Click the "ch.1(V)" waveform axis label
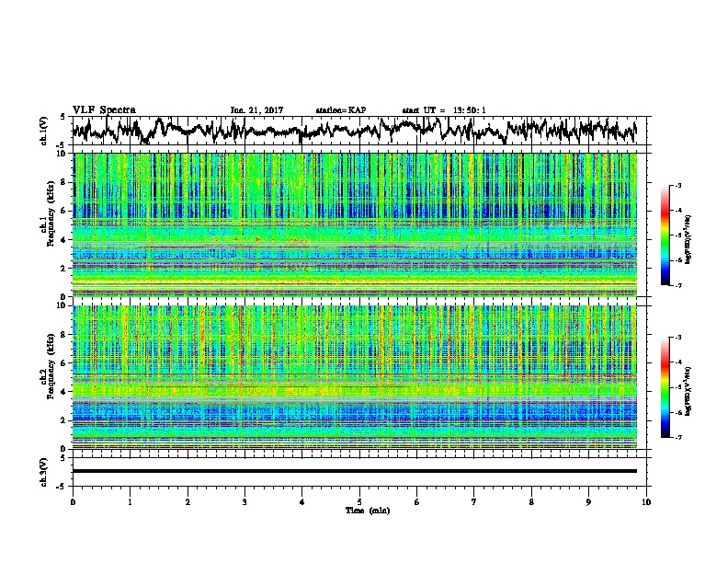728x563 pixels. 43,131
